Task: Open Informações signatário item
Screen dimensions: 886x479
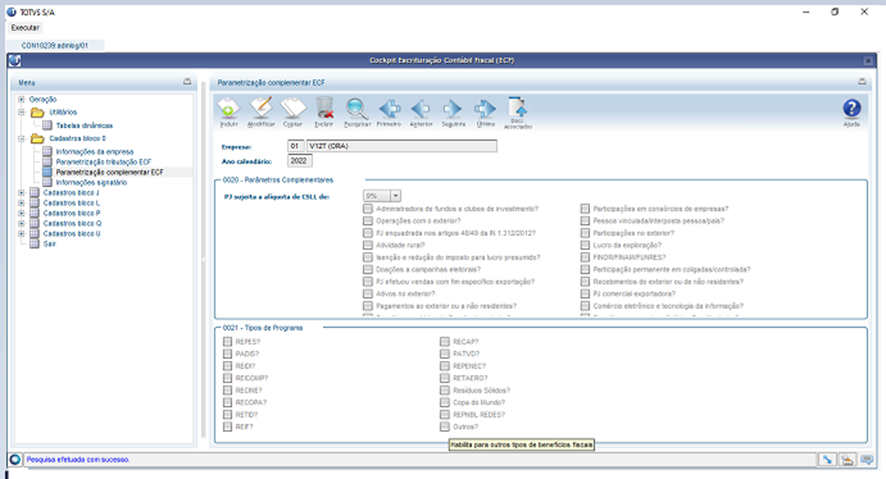Action: pyautogui.click(x=92, y=182)
